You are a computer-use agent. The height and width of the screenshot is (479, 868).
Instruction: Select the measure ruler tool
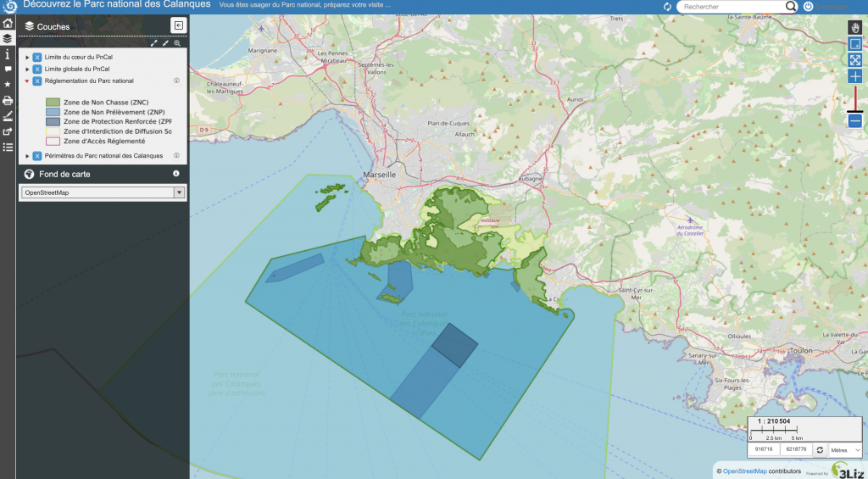pos(8,115)
